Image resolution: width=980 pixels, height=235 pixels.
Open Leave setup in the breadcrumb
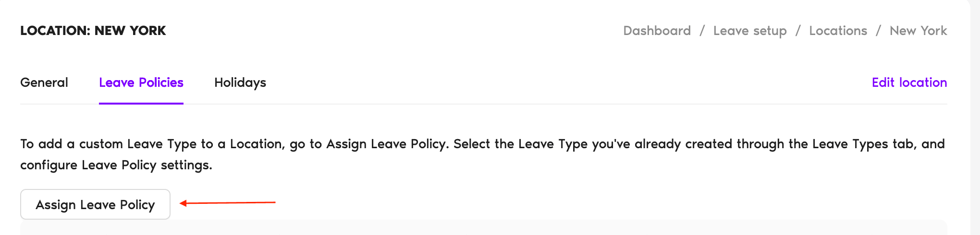(x=749, y=31)
